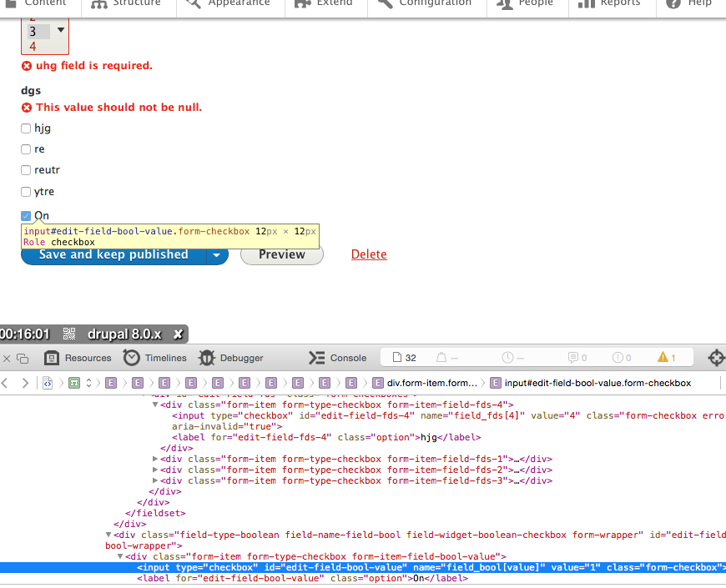
Task: Uncheck the On checkbox
Action: [26, 215]
